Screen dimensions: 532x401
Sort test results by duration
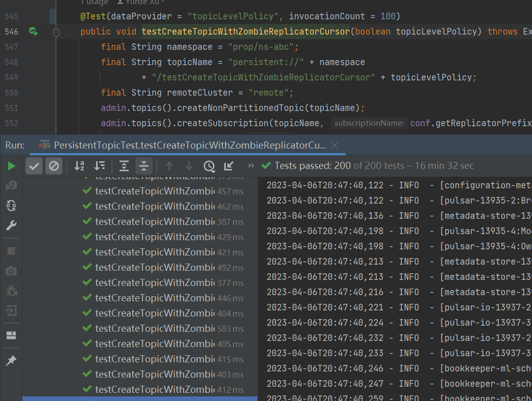pos(99,166)
